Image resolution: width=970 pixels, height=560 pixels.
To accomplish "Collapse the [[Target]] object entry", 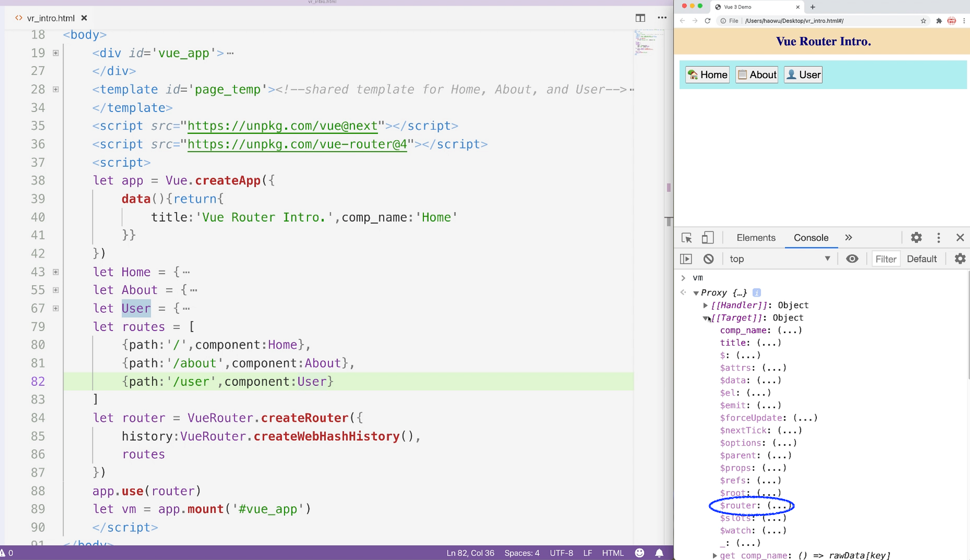I will point(706,318).
